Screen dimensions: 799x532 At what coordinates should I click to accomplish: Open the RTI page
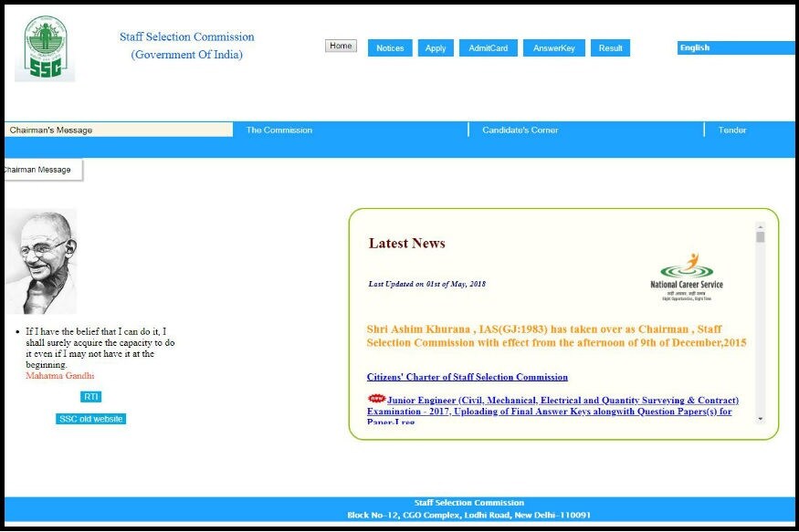tap(90, 396)
